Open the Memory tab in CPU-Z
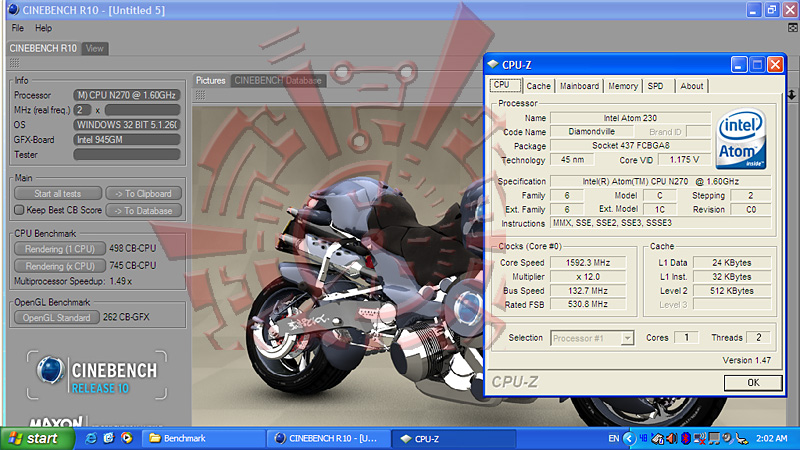The image size is (800, 450). (623, 86)
